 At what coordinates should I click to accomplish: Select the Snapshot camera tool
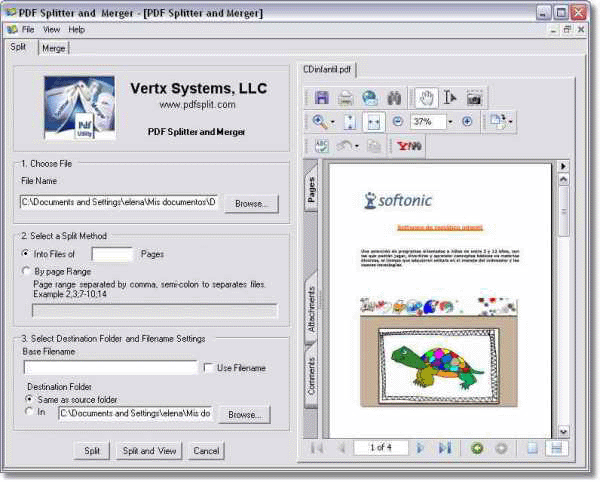coord(474,98)
